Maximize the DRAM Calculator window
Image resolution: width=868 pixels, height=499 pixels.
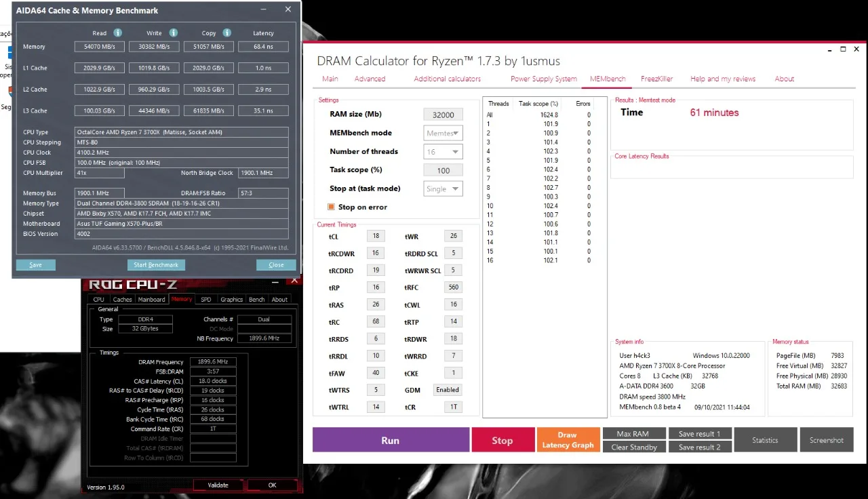843,49
